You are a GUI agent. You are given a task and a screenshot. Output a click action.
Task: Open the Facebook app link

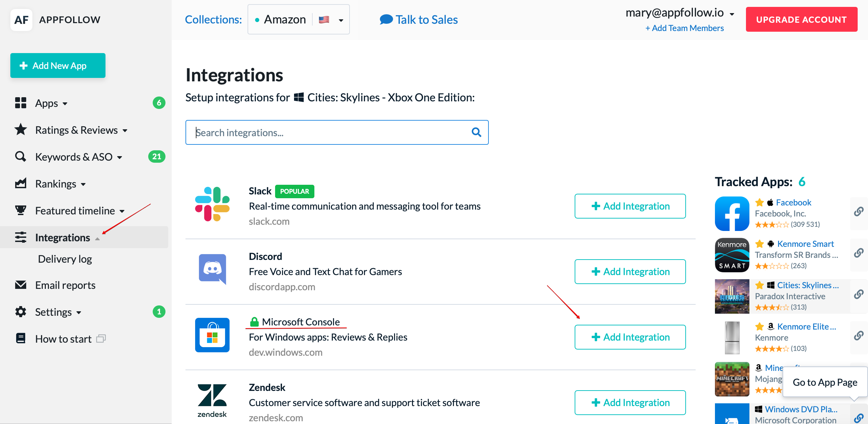[x=794, y=203]
